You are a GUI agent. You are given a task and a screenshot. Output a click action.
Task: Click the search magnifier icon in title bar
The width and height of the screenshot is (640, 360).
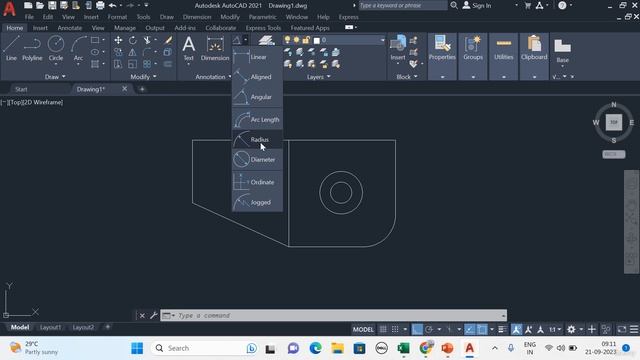454,5
